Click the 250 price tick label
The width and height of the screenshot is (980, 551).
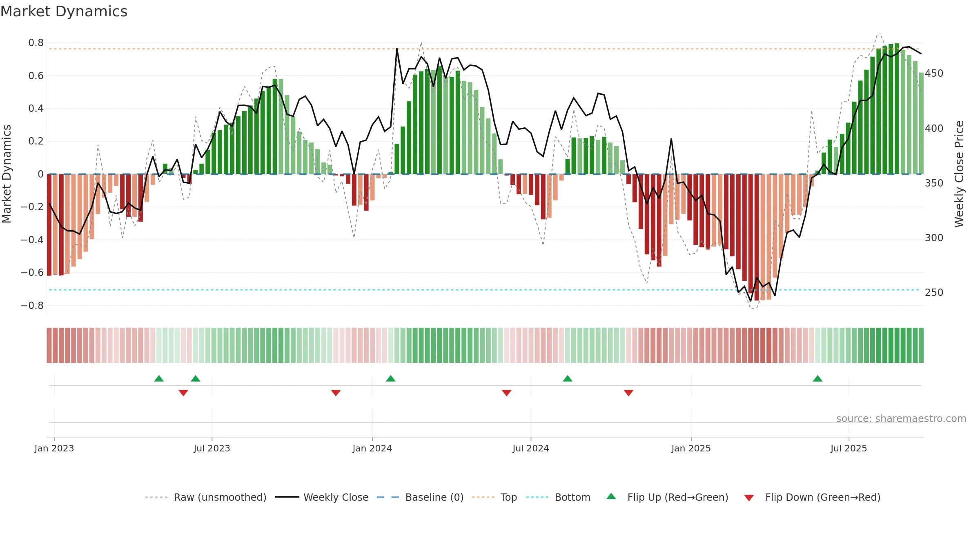934,292
